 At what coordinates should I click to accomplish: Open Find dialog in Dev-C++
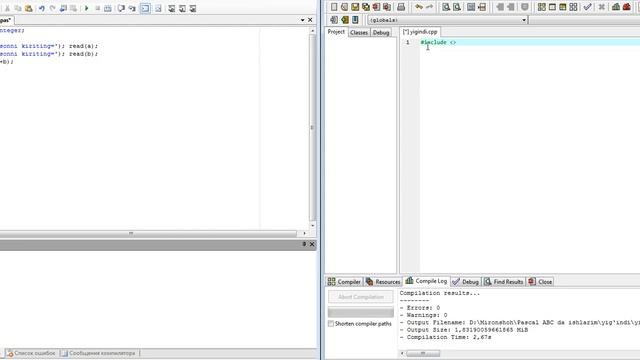(446, 7)
